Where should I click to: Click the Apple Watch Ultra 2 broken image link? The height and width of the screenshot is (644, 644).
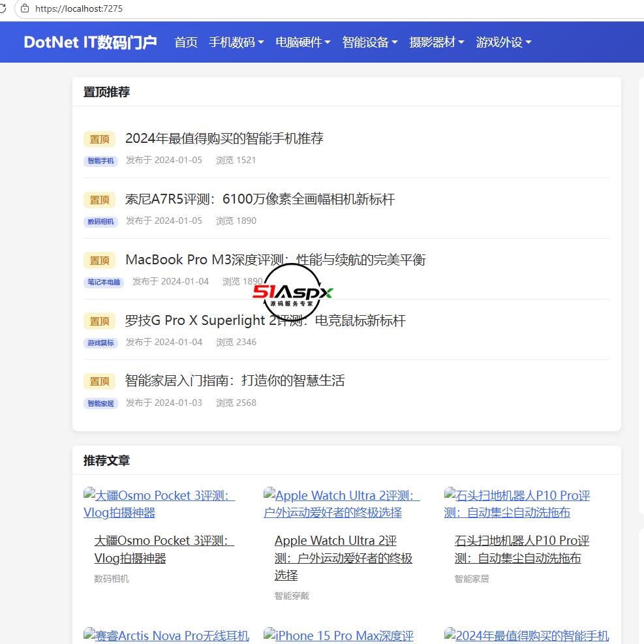[342, 504]
